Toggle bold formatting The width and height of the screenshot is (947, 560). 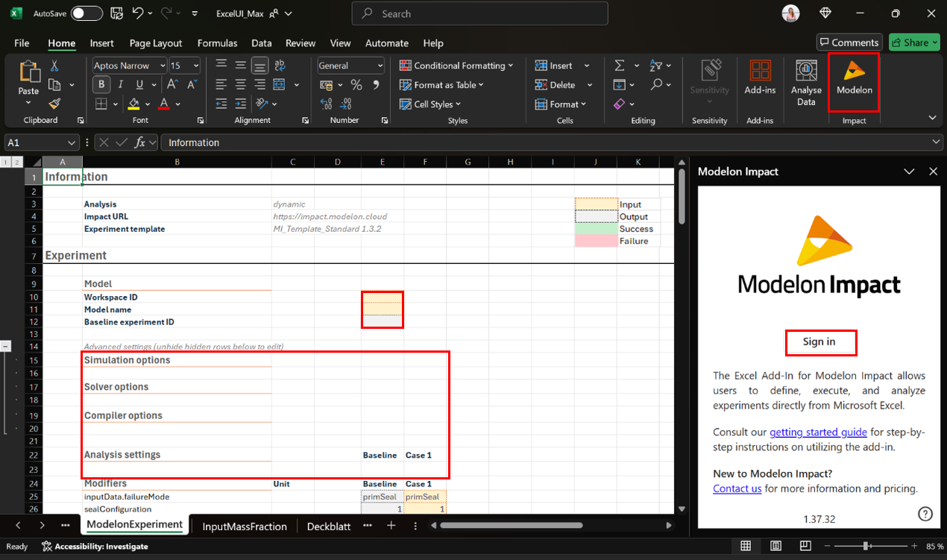point(101,84)
